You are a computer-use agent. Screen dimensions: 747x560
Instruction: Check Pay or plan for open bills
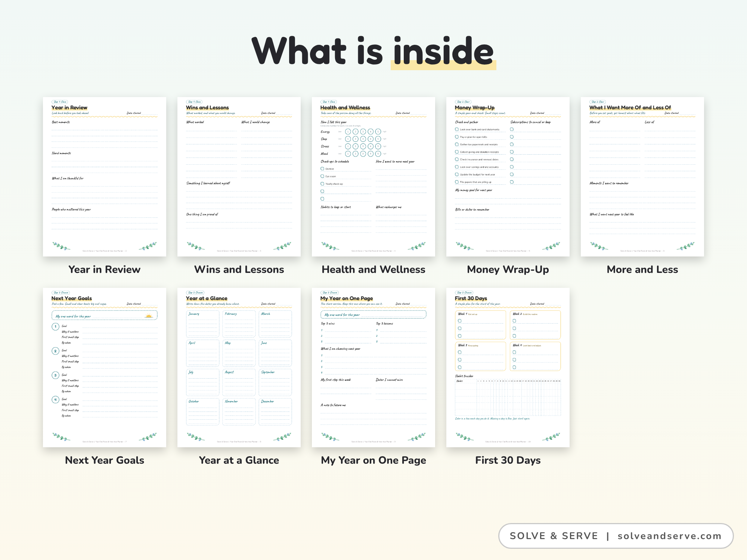click(457, 137)
